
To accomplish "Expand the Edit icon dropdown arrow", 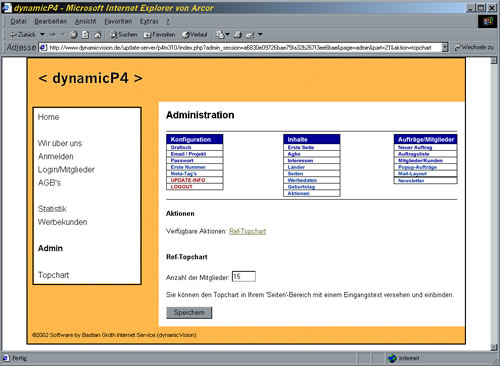I will point(260,34).
